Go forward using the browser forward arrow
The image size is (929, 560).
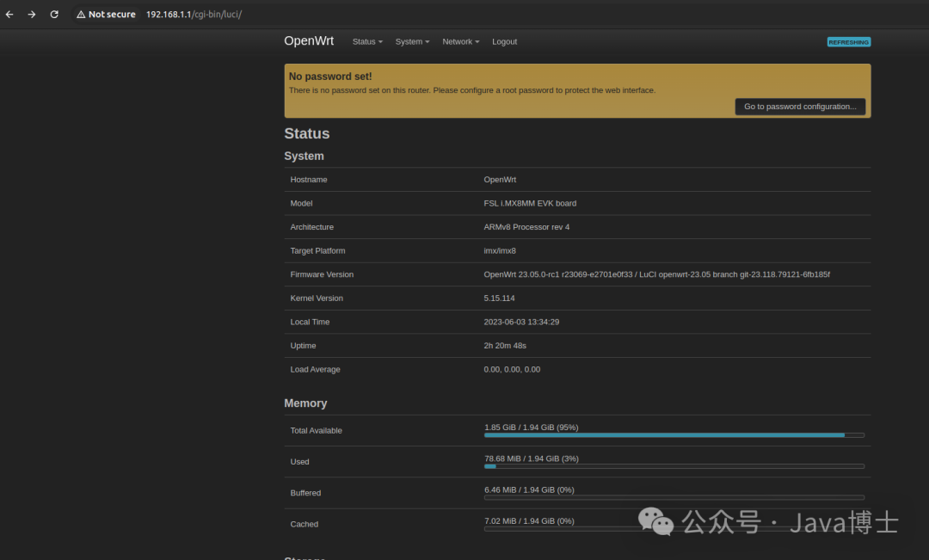[x=31, y=14]
